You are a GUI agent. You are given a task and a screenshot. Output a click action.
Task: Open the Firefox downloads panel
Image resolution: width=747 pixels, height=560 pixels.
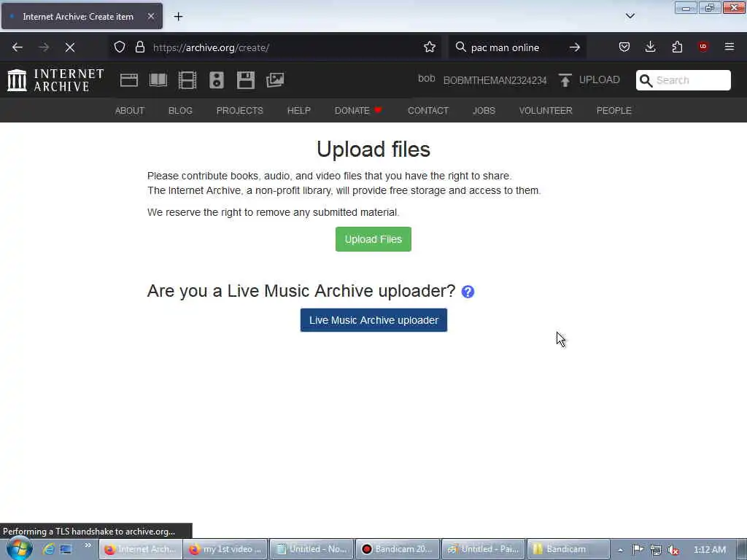650,47
